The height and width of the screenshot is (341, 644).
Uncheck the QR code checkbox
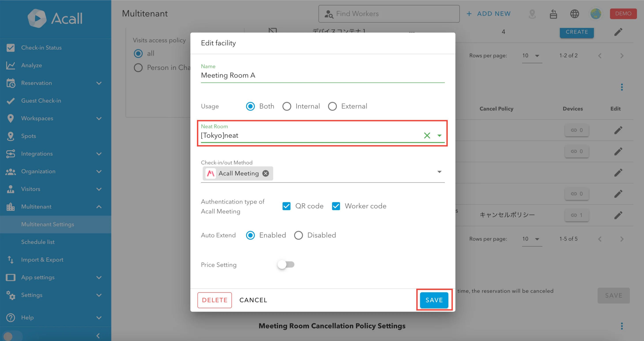(x=286, y=206)
